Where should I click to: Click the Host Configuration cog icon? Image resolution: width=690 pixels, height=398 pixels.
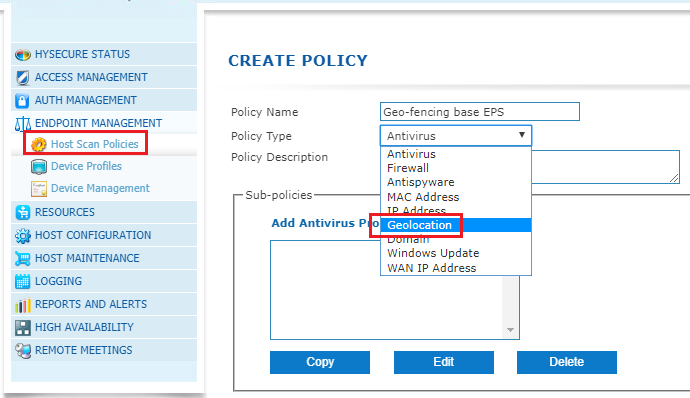point(22,236)
